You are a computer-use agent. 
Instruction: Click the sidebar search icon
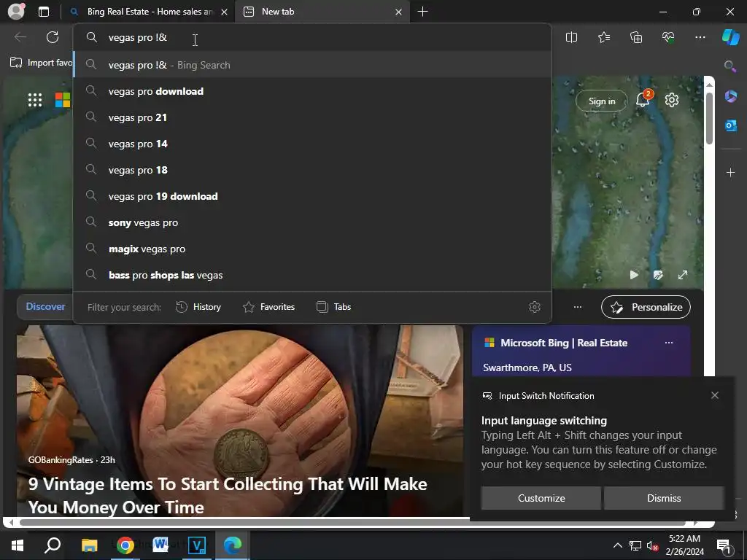(729, 66)
